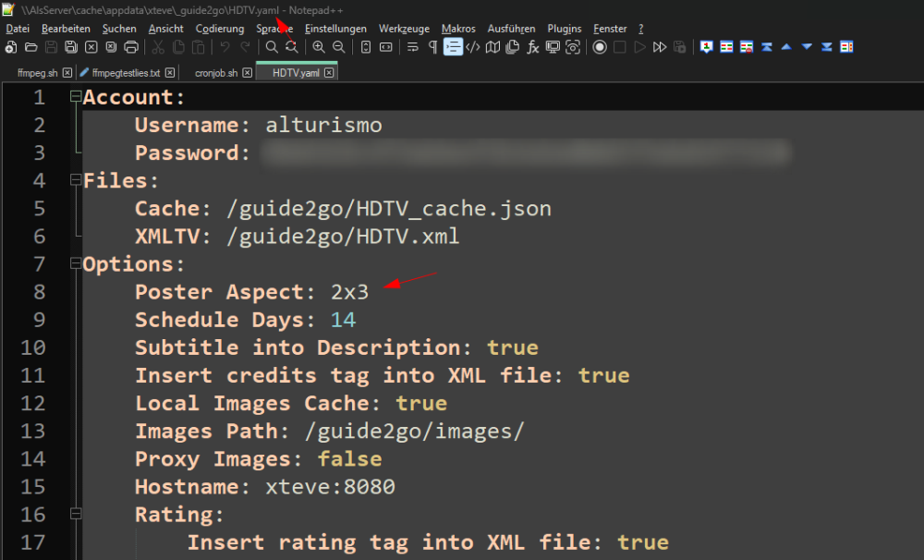Screen dimensions: 924x560
Task: Click the Poster Aspect value 2x3
Action: coord(349,292)
